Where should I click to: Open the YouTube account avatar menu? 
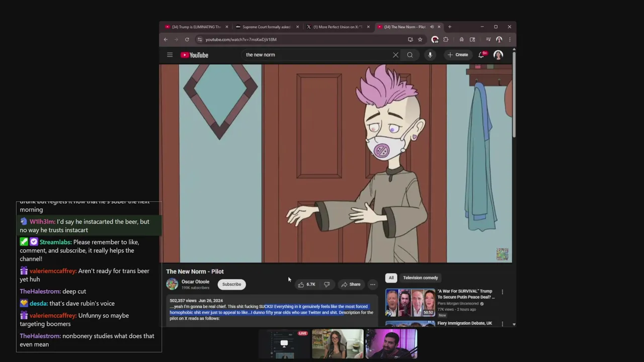tap(498, 55)
